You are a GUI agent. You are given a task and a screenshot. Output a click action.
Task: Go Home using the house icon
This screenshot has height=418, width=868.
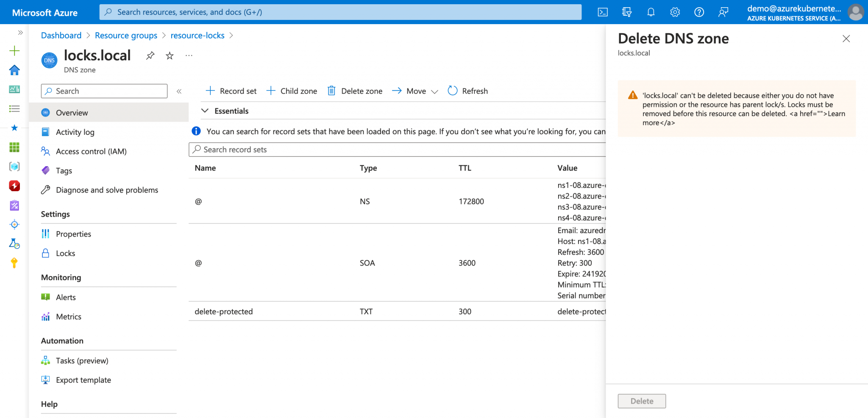(x=14, y=70)
